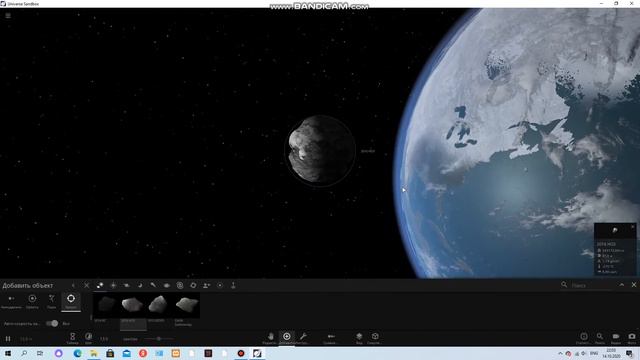Take a screenshot with the Фото camera button

pyautogui.click(x=632, y=338)
